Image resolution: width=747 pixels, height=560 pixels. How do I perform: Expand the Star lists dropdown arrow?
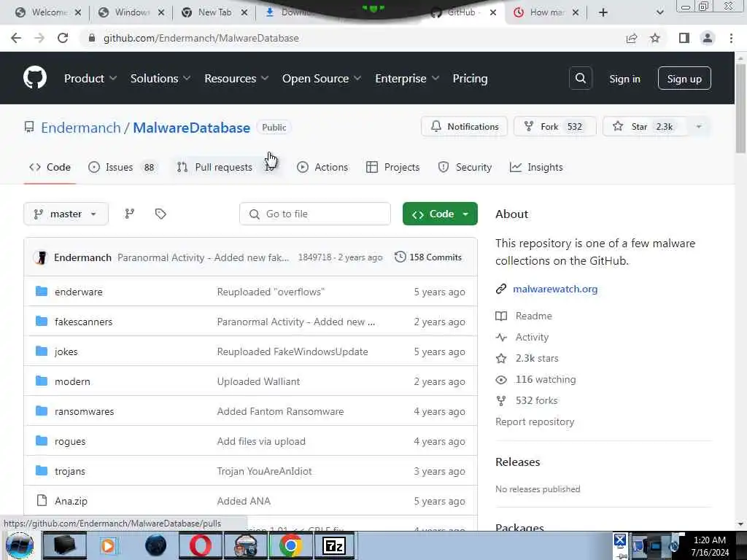click(698, 127)
